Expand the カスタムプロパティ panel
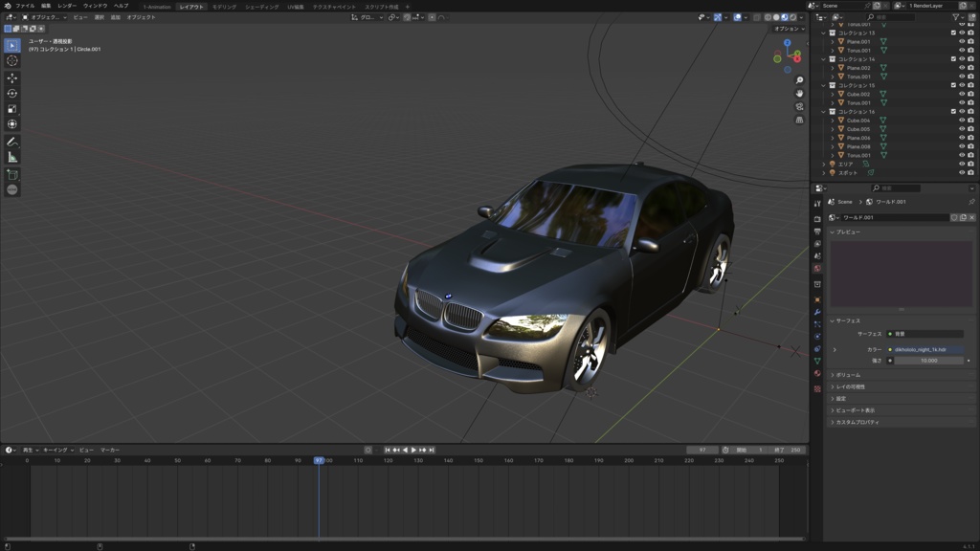The image size is (980, 551). tap(900, 422)
